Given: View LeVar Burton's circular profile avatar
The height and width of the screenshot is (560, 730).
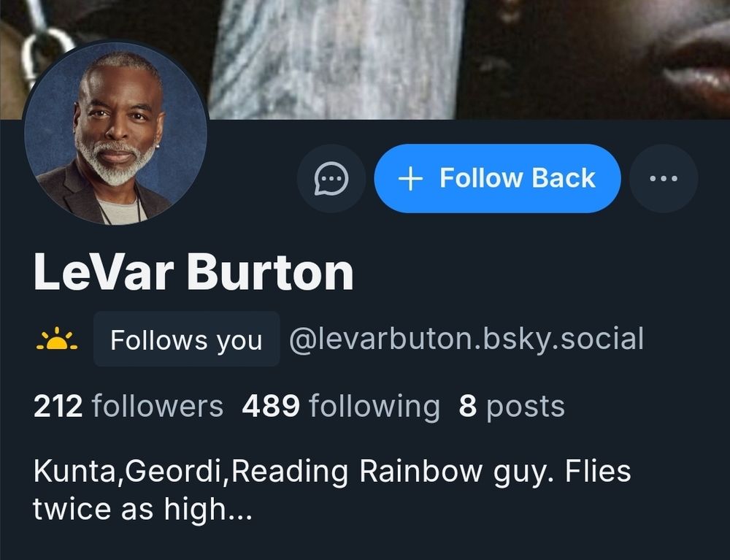Looking at the screenshot, I should (115, 134).
